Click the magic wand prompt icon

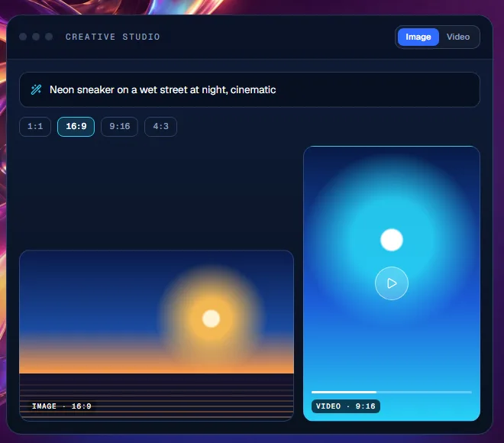36,89
